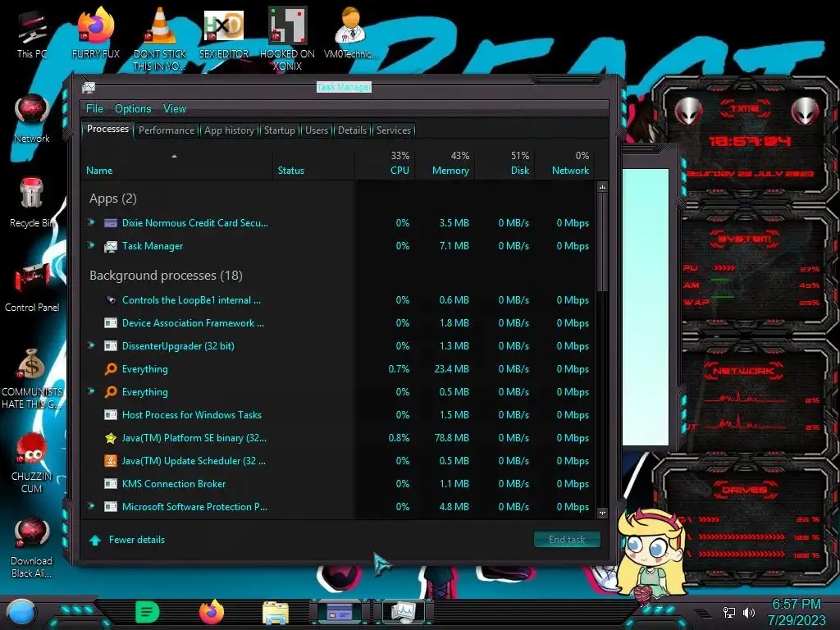Click the volume speaker tray icon
The width and height of the screenshot is (840, 630).
[749, 612]
